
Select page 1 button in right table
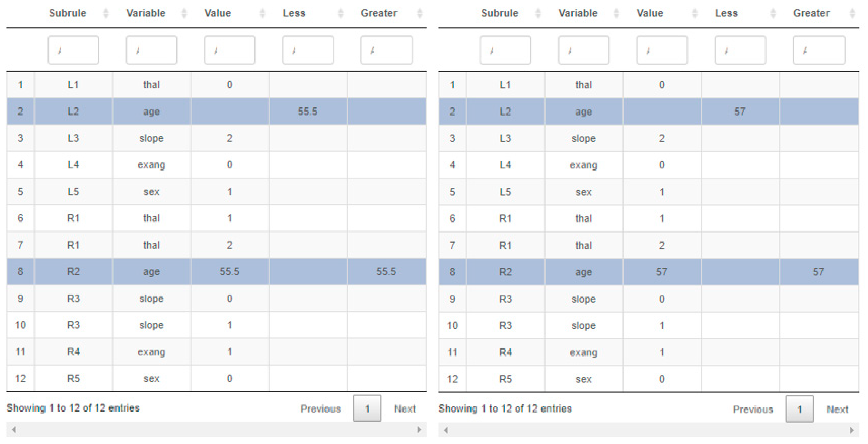(800, 409)
